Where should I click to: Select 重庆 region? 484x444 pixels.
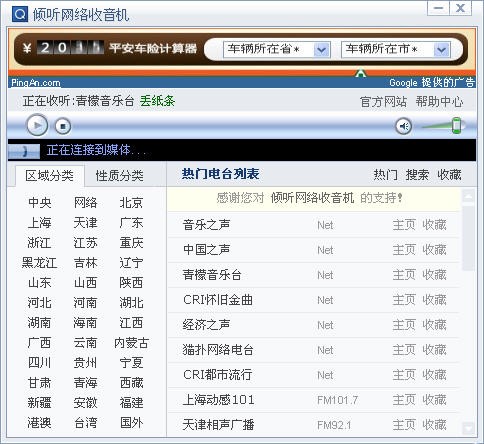(131, 243)
